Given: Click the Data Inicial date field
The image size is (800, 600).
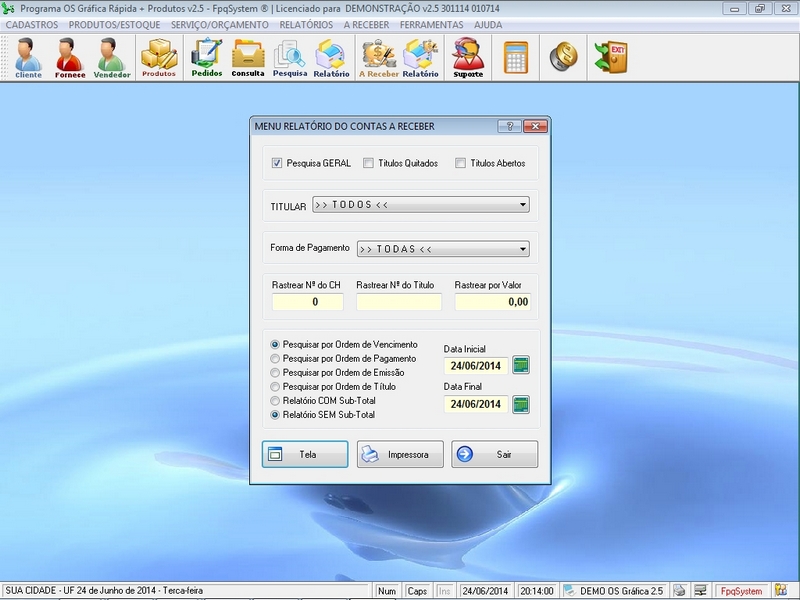Looking at the screenshot, I should pyautogui.click(x=476, y=365).
